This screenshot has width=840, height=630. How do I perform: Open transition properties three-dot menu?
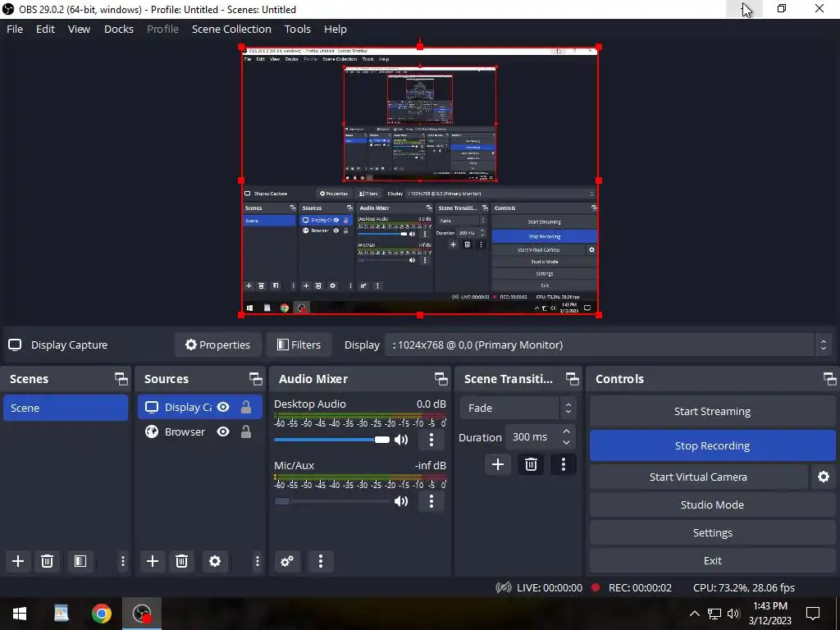pos(563,464)
